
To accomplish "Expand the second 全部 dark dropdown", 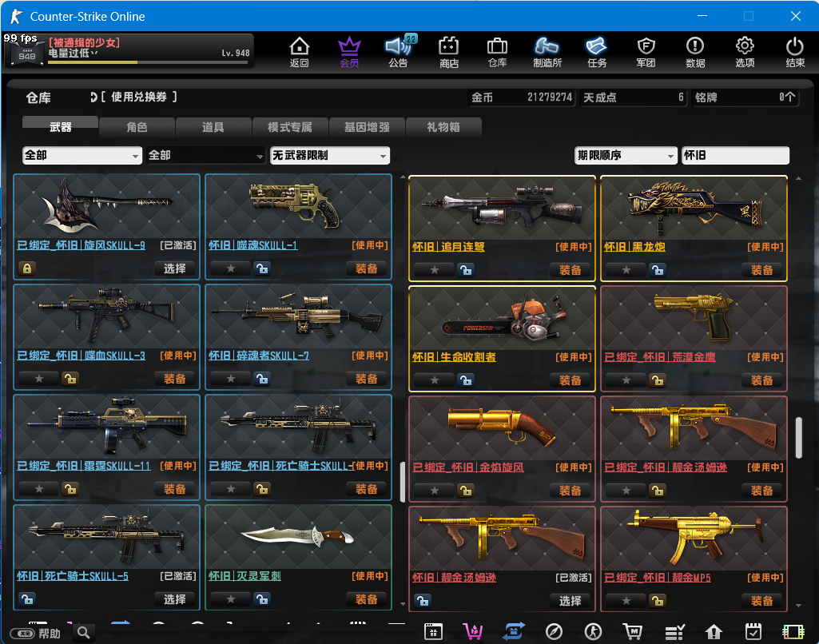I will (x=206, y=155).
